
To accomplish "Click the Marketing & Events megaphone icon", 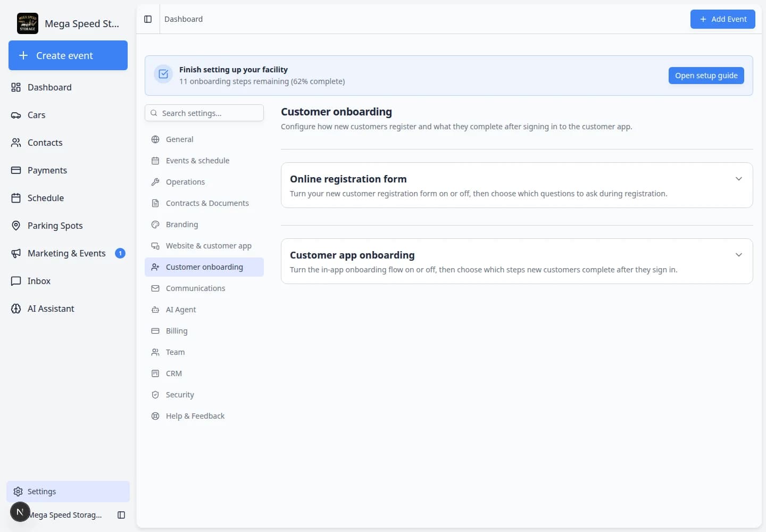I will click(x=16, y=253).
